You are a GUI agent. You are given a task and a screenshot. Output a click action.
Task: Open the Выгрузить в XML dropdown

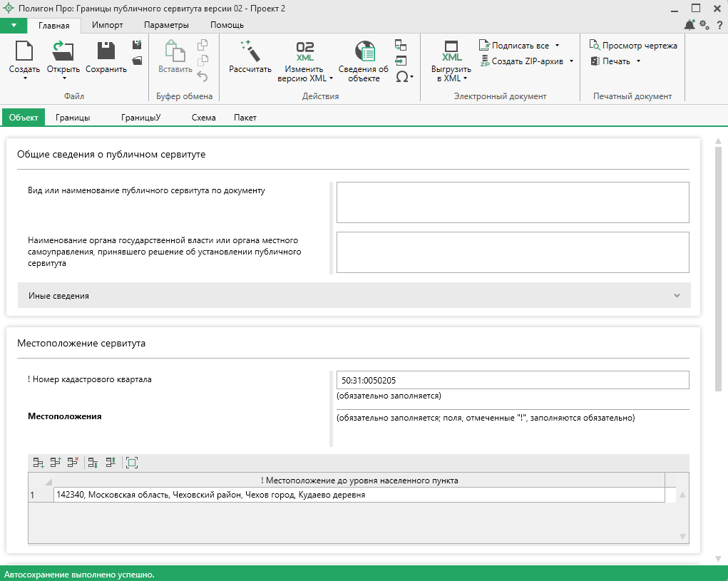466,79
